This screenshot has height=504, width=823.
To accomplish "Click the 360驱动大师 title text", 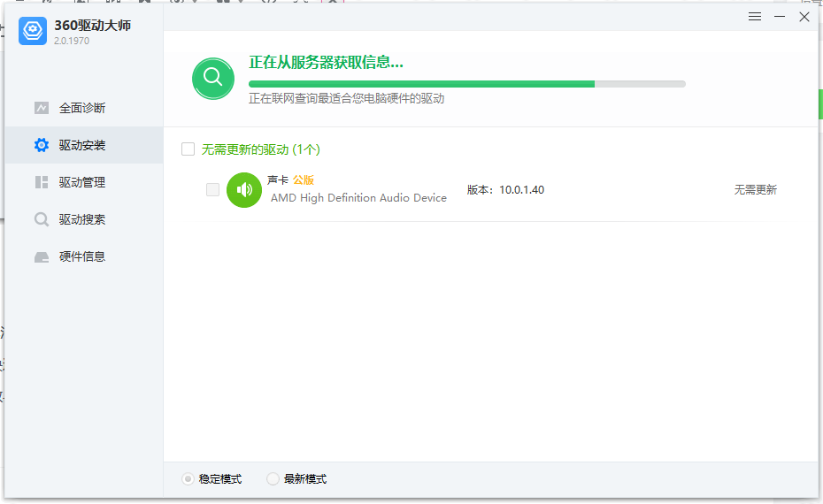I will (92, 25).
